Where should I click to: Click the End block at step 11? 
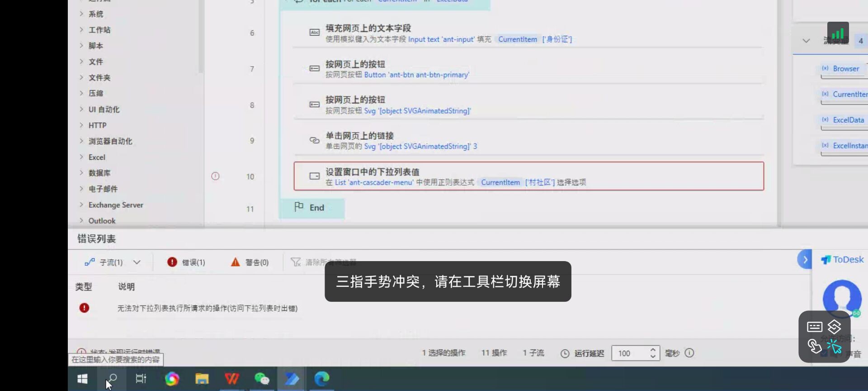click(x=312, y=208)
